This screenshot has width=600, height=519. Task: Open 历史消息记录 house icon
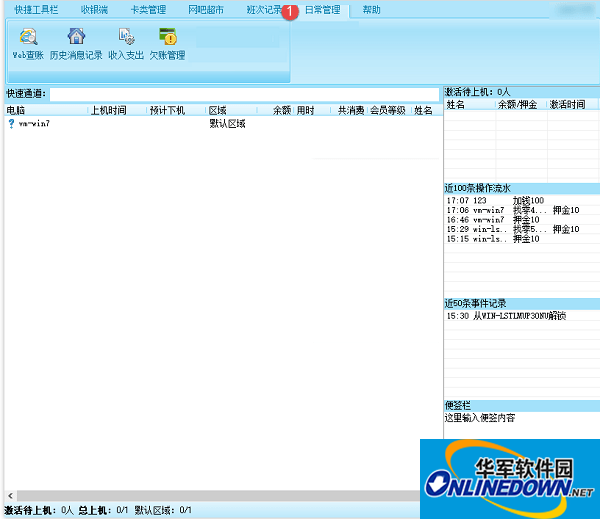tap(76, 36)
